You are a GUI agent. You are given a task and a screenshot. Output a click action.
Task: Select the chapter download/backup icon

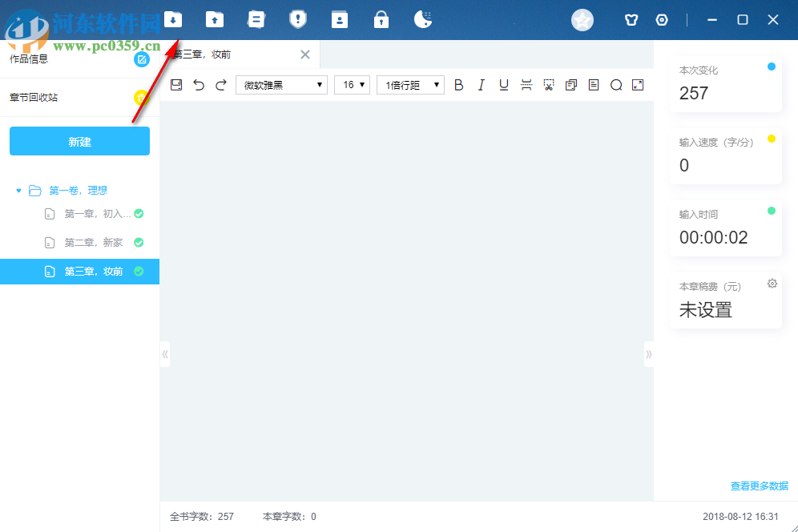[x=173, y=19]
